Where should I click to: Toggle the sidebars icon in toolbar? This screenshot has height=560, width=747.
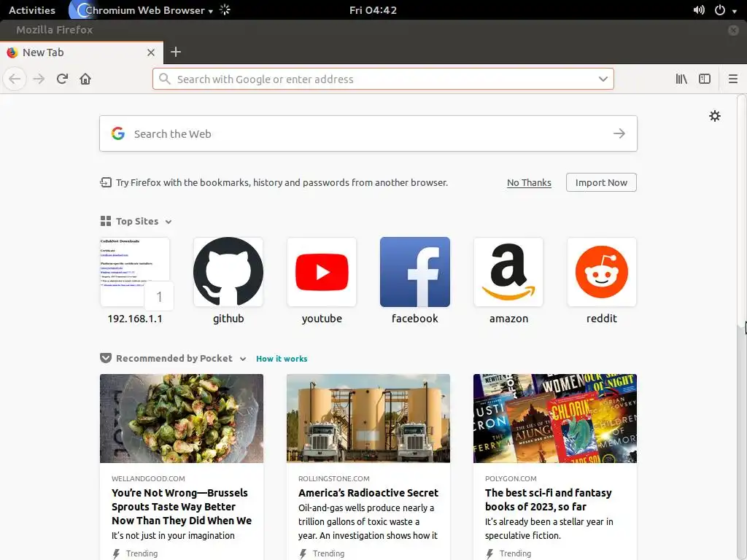pyautogui.click(x=704, y=79)
